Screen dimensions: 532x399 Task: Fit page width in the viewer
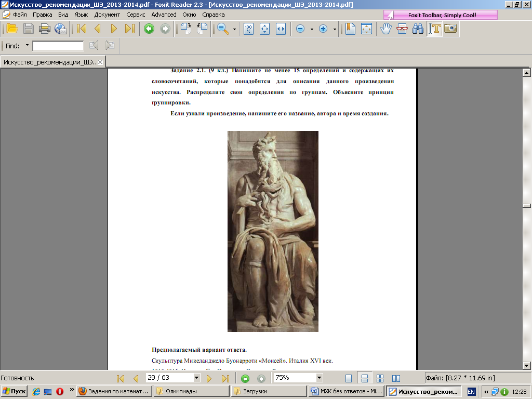(x=281, y=29)
